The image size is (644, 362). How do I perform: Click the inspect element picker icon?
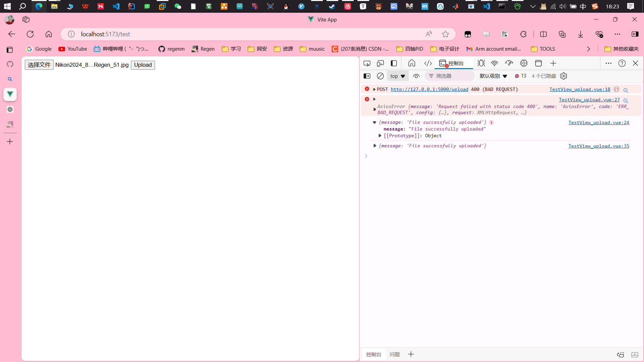pos(367,63)
